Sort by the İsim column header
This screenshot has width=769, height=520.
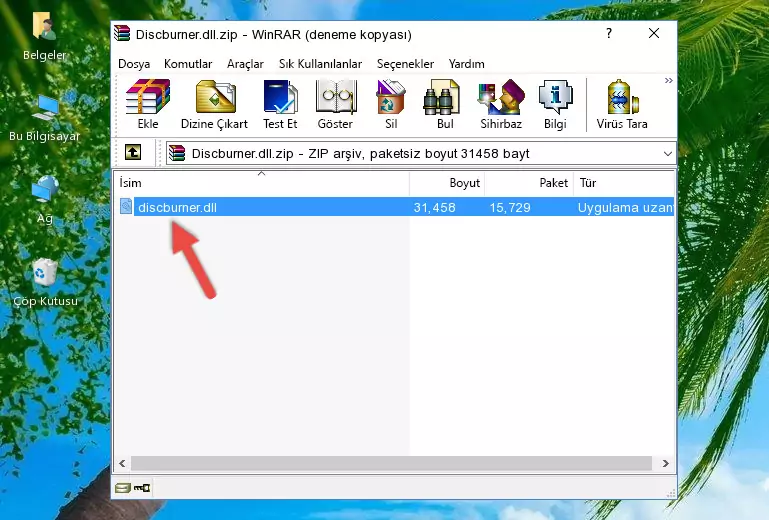coord(262,183)
